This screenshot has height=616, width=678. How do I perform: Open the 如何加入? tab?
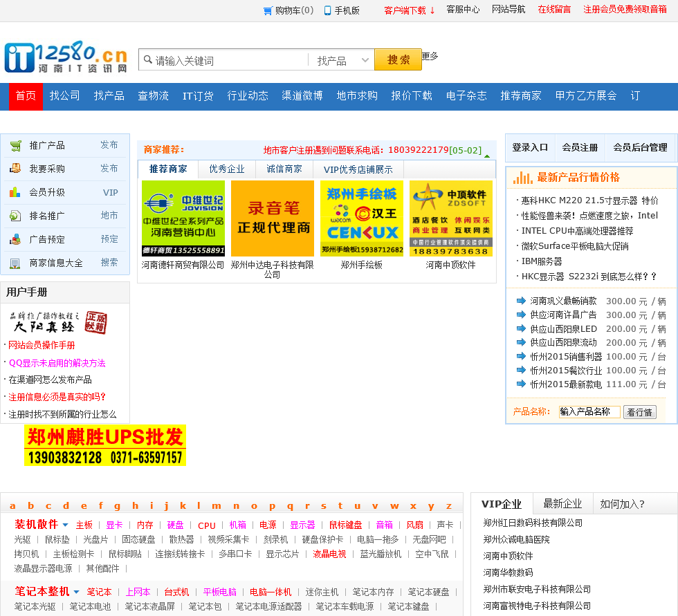point(622,504)
